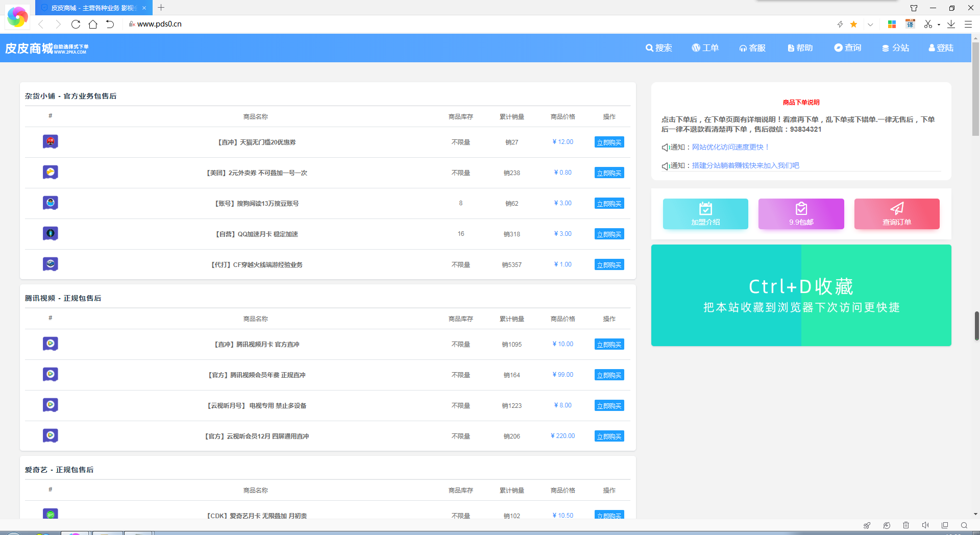Screen dimensions: 980x535
Task: Expand the screenshot tool dropdown arrow
Action: (939, 25)
